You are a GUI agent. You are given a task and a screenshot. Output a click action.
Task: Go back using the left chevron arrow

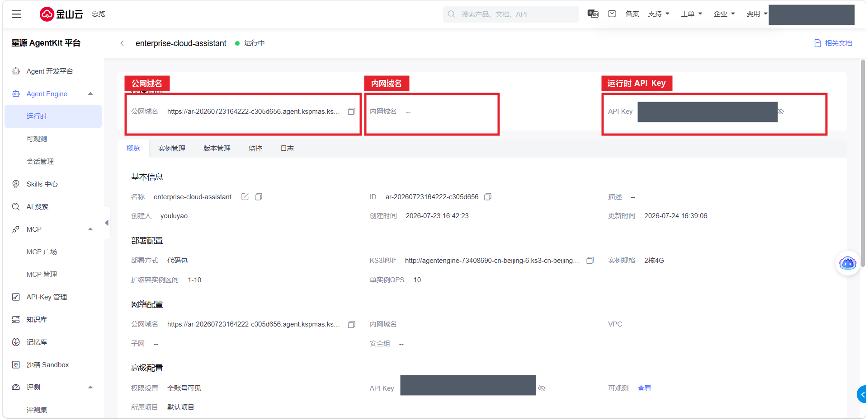coord(122,43)
